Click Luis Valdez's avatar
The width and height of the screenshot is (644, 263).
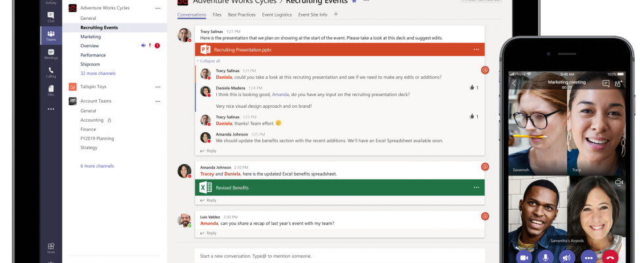185,220
